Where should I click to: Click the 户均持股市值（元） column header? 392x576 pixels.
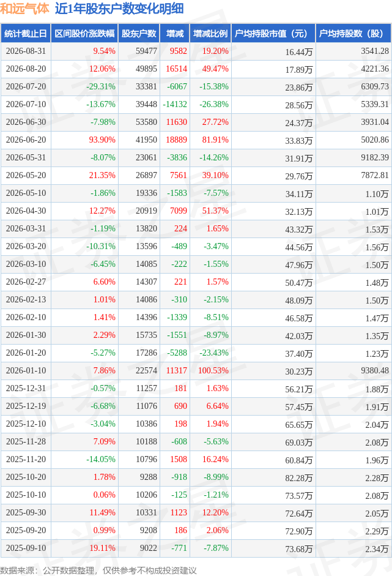(273, 34)
